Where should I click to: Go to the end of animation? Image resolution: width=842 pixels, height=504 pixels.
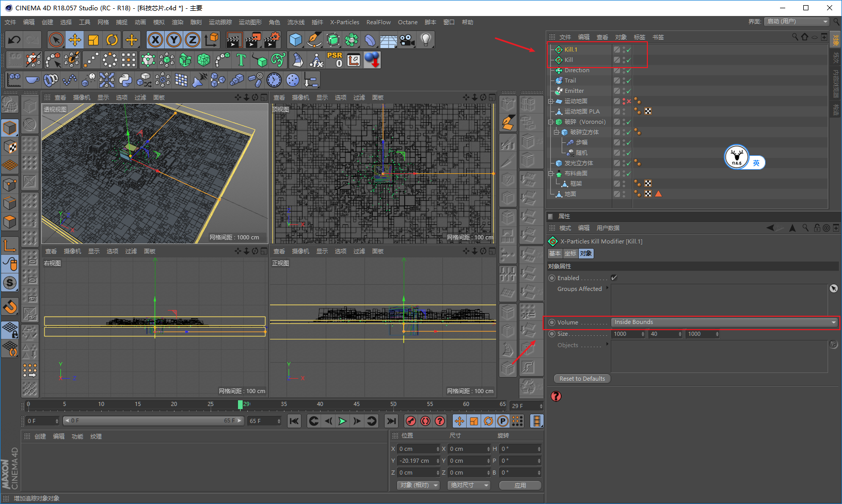click(x=391, y=421)
